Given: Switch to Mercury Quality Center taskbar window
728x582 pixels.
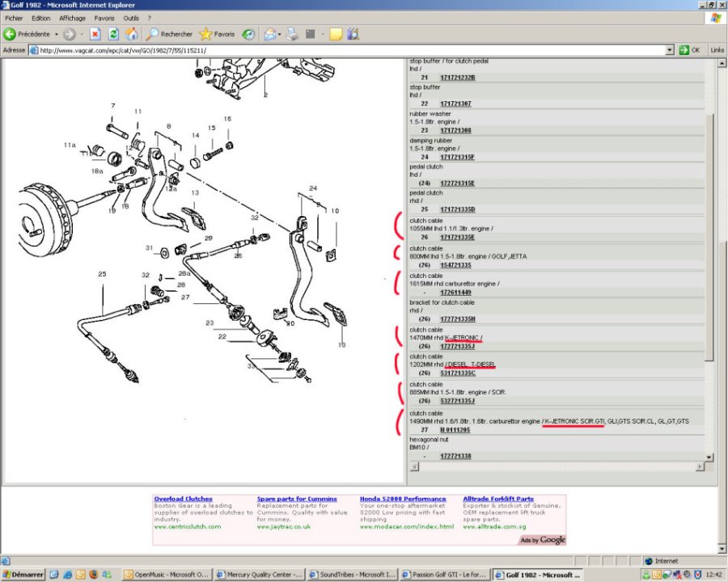Looking at the screenshot, I should point(260,575).
